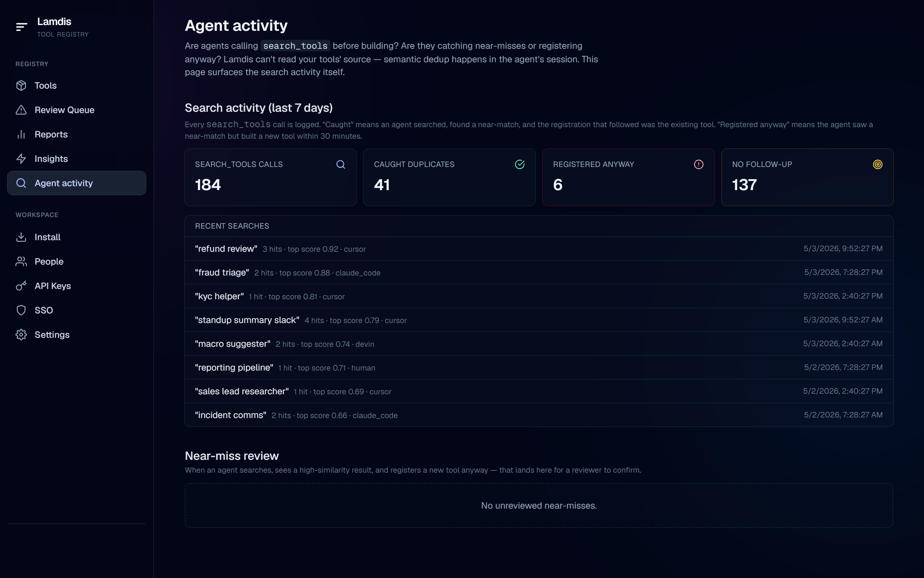Click the SEARCH_TOOLS CALLS card label
This screenshot has height=578, width=924.
239,164
